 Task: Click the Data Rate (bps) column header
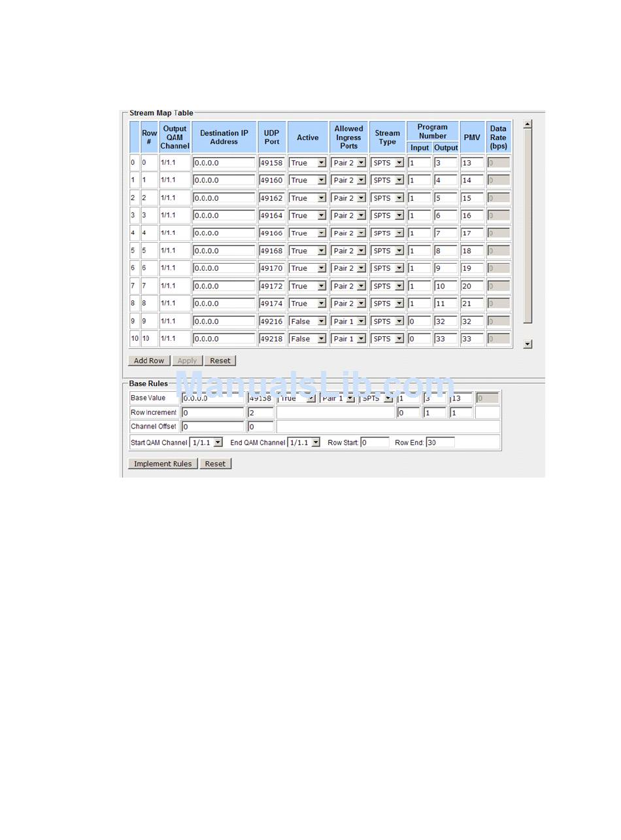[498, 137]
